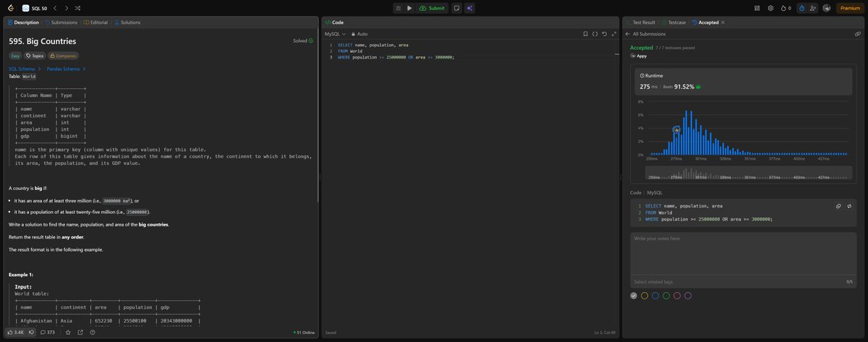Select the pink note color
The height and width of the screenshot is (342, 868).
click(x=677, y=296)
